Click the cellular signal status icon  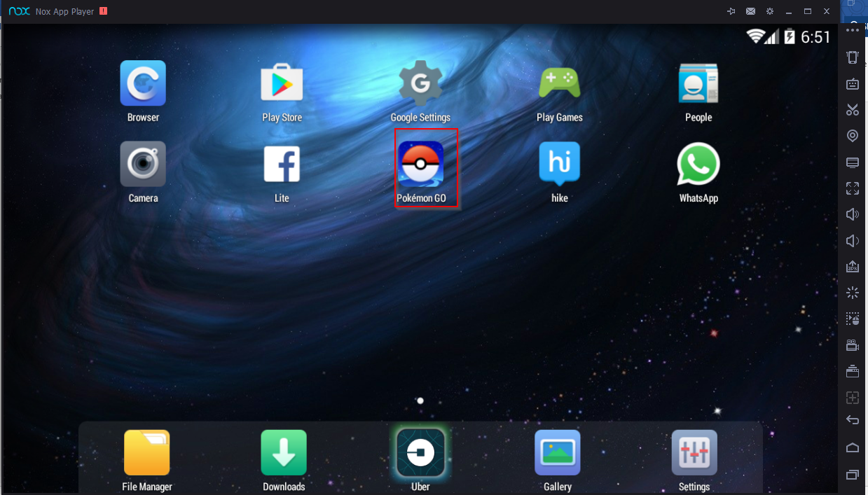(772, 36)
